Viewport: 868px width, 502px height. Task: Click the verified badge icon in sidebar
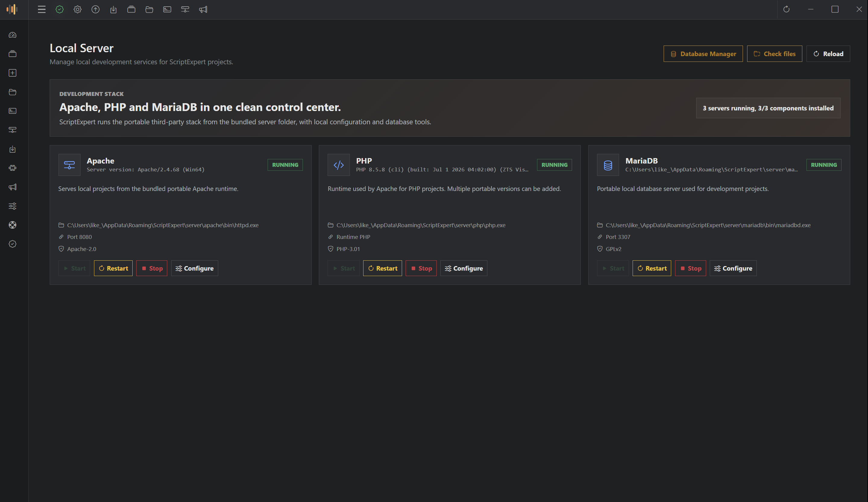pos(12,244)
